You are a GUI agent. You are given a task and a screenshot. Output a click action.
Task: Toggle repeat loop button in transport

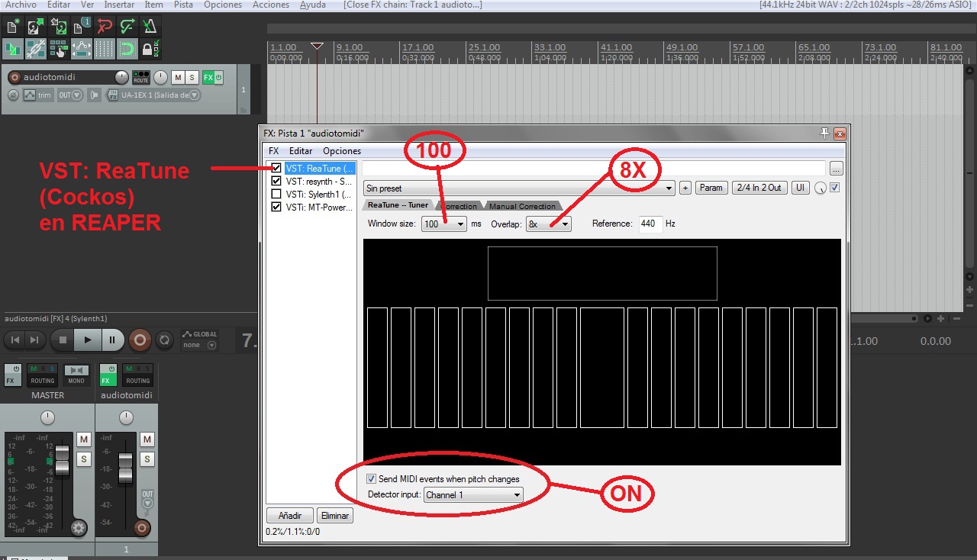pos(166,340)
